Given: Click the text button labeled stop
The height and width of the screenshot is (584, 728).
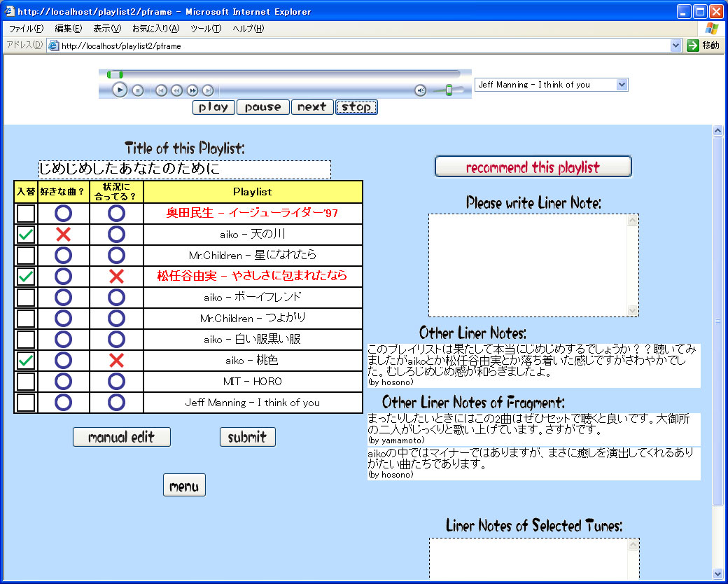Looking at the screenshot, I should [x=356, y=107].
